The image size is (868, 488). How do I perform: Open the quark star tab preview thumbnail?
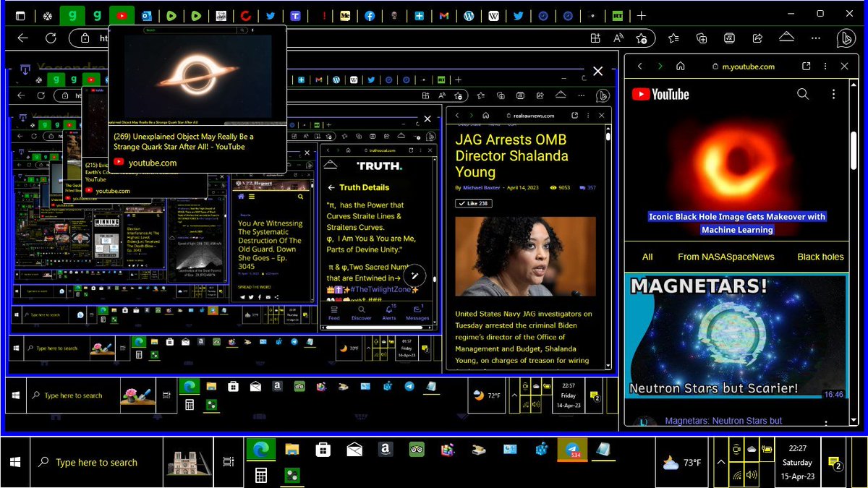pyautogui.click(x=197, y=77)
